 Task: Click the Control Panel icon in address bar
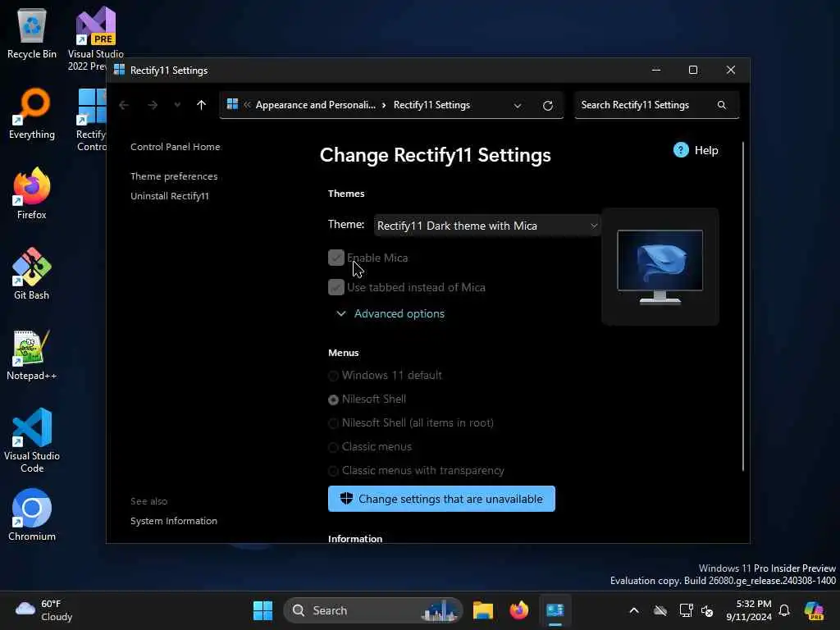(x=232, y=104)
